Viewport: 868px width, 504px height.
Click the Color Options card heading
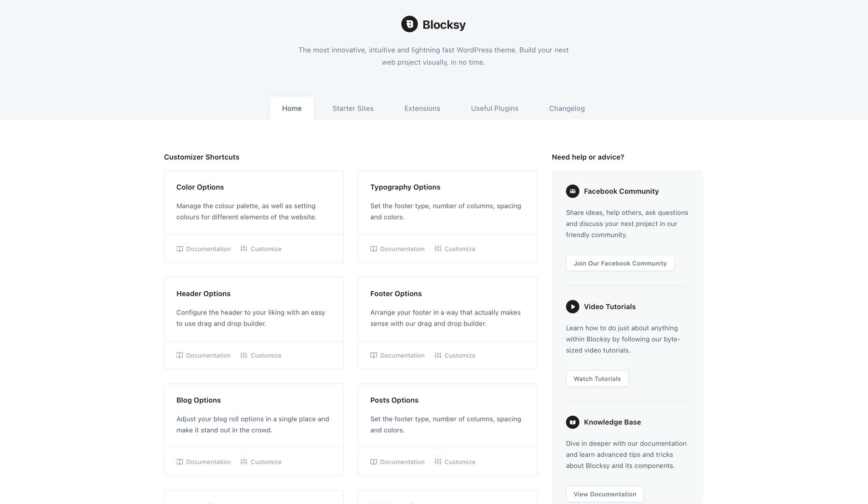click(200, 187)
